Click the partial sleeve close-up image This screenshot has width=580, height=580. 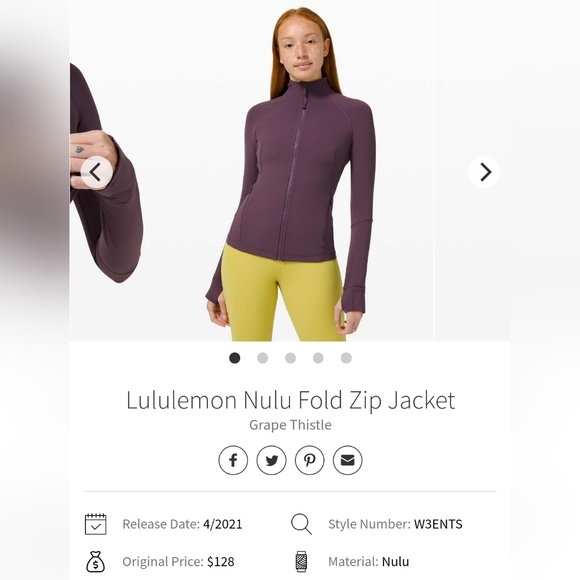tap(107, 174)
